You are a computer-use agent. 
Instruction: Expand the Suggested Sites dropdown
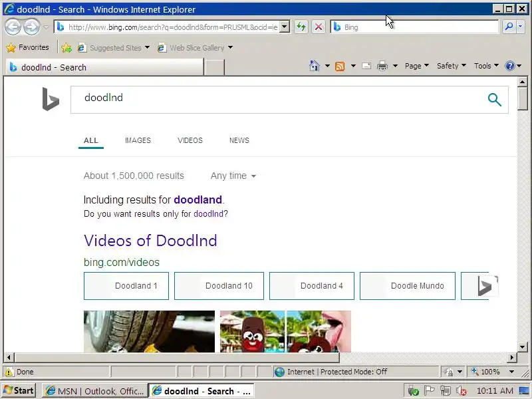pos(147,47)
